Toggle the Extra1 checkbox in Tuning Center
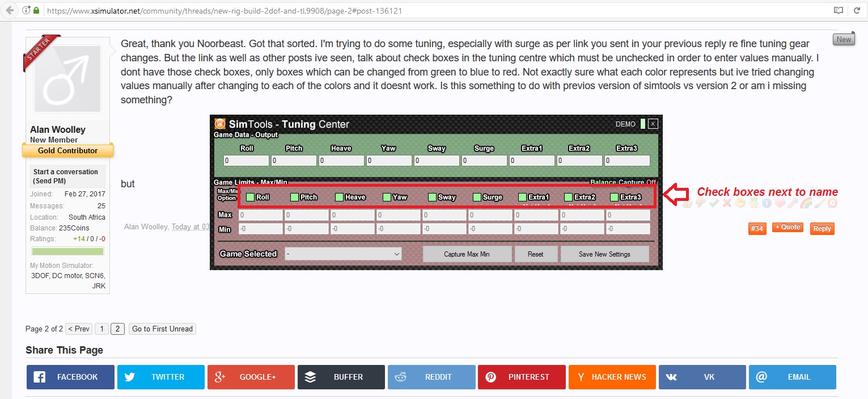 click(522, 197)
